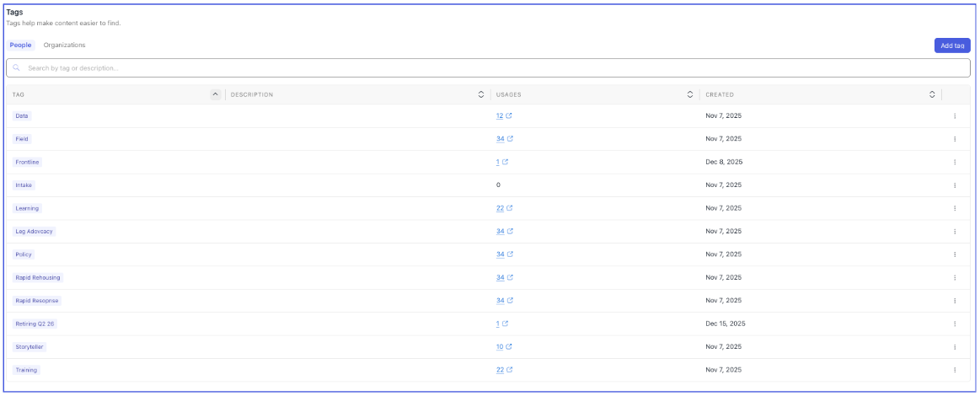Sort by the Usages column arrows
Screen dimensions: 980x396
(x=690, y=94)
